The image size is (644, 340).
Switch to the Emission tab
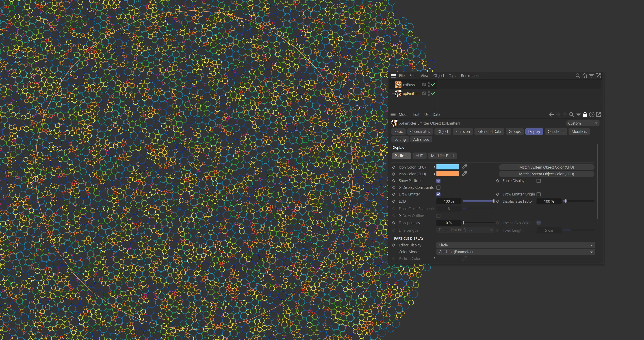[x=462, y=132]
